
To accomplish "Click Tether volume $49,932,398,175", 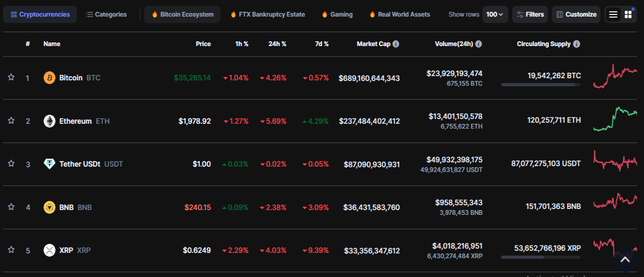I will 455,160.
